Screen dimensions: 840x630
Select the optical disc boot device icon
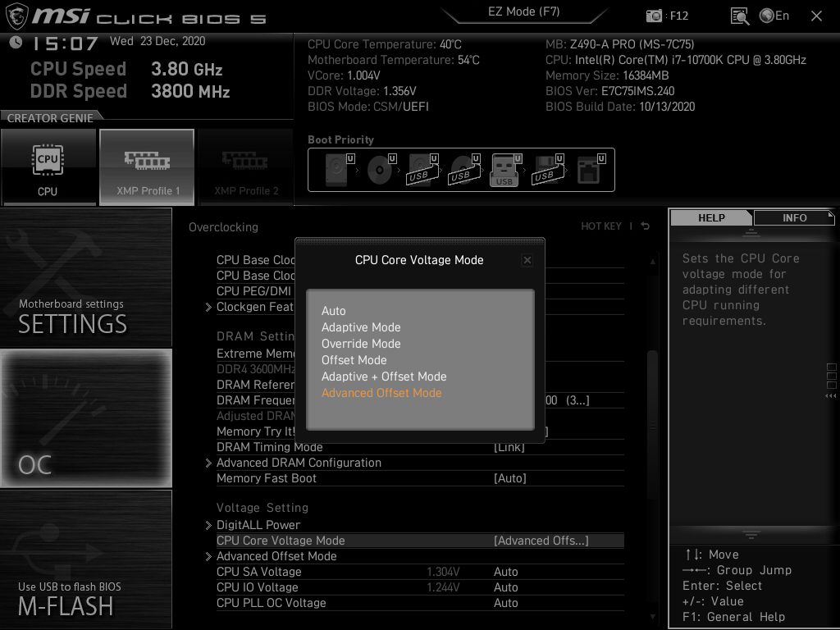(x=381, y=170)
